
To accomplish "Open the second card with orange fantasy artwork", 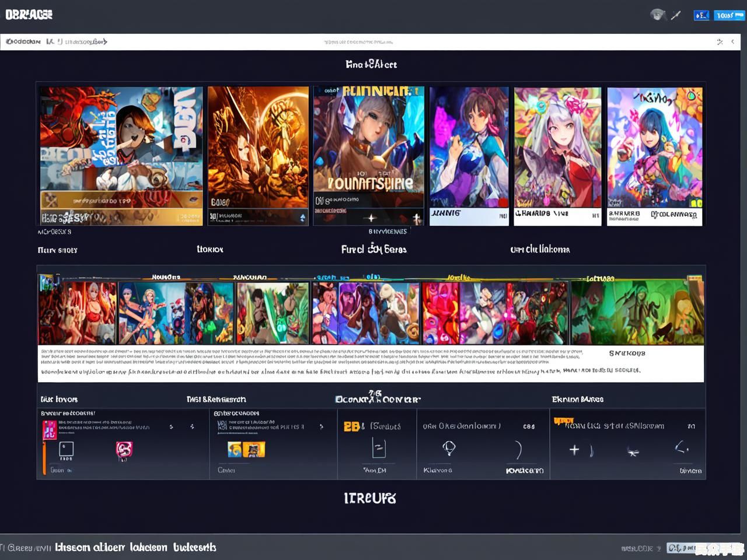I will (258, 156).
